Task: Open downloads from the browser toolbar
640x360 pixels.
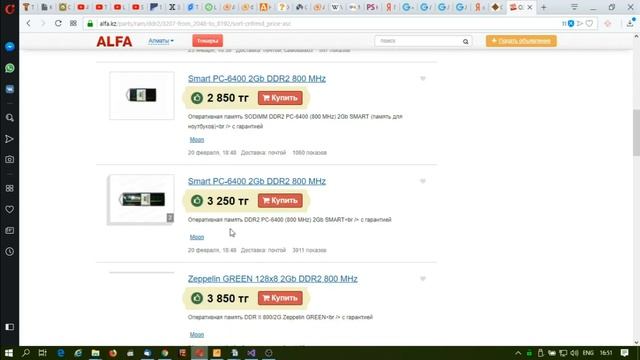Action: tap(630, 24)
